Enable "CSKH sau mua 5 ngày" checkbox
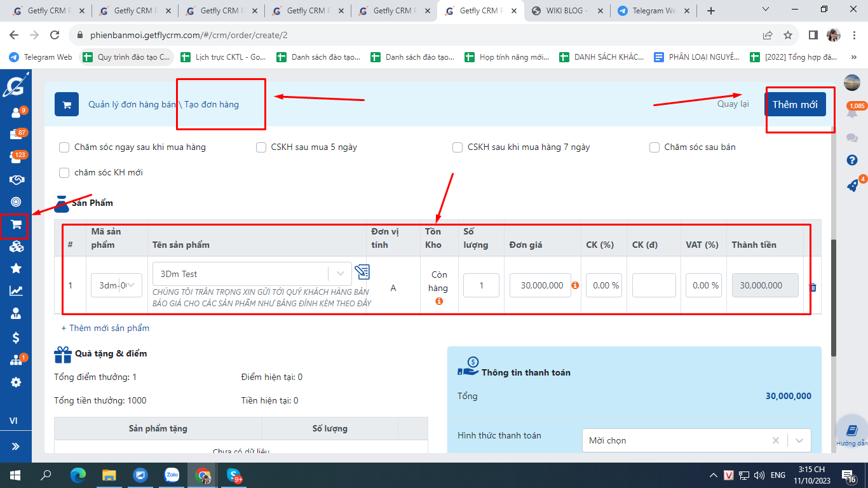The image size is (868, 488). [x=261, y=147]
